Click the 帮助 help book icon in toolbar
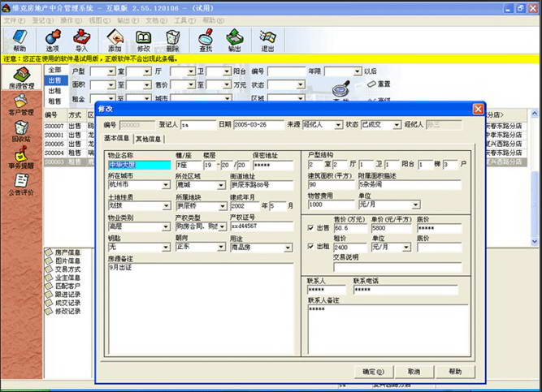The width and height of the screenshot is (542, 392). 20,40
